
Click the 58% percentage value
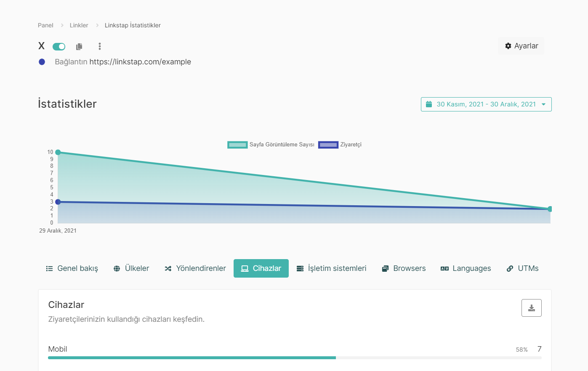point(522,350)
